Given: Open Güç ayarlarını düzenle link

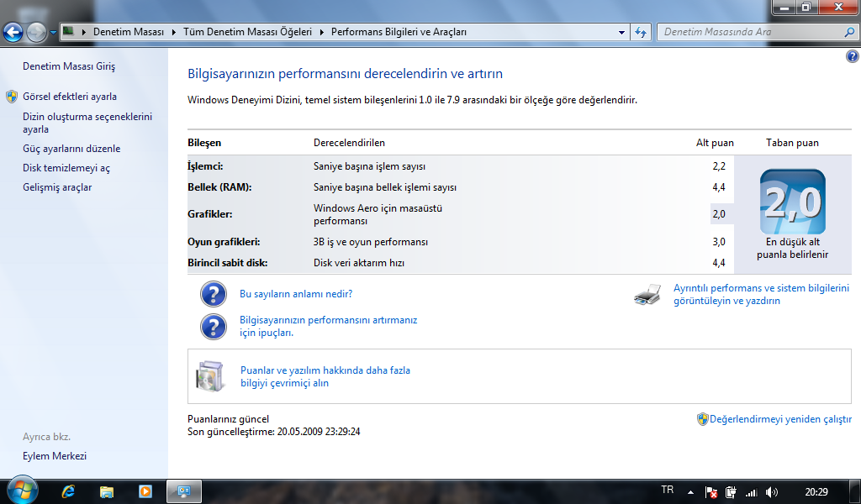Looking at the screenshot, I should click(x=71, y=149).
